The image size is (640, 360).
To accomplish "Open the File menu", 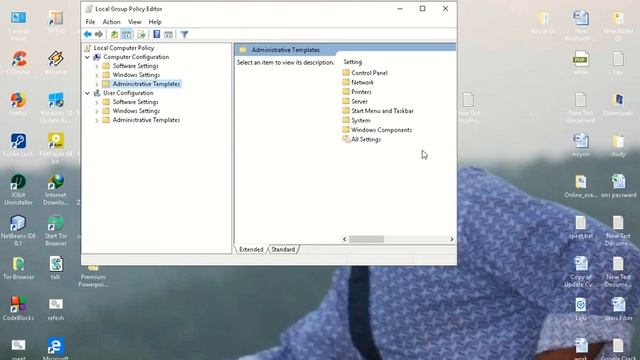I will click(x=90, y=22).
